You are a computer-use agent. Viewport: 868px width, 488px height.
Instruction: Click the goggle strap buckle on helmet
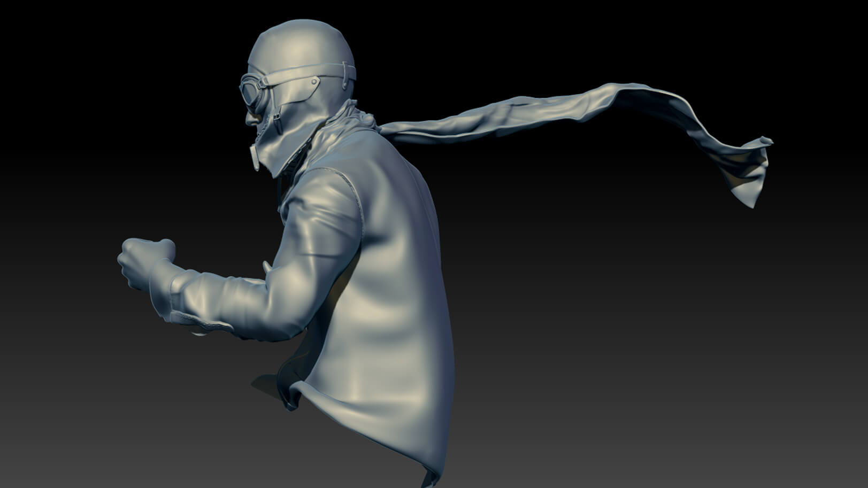click(314, 81)
